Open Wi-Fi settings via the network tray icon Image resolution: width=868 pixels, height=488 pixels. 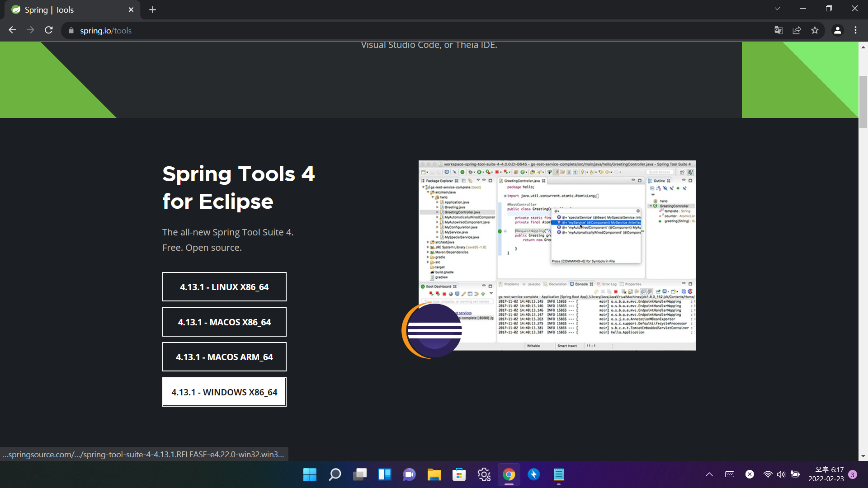coord(767,474)
